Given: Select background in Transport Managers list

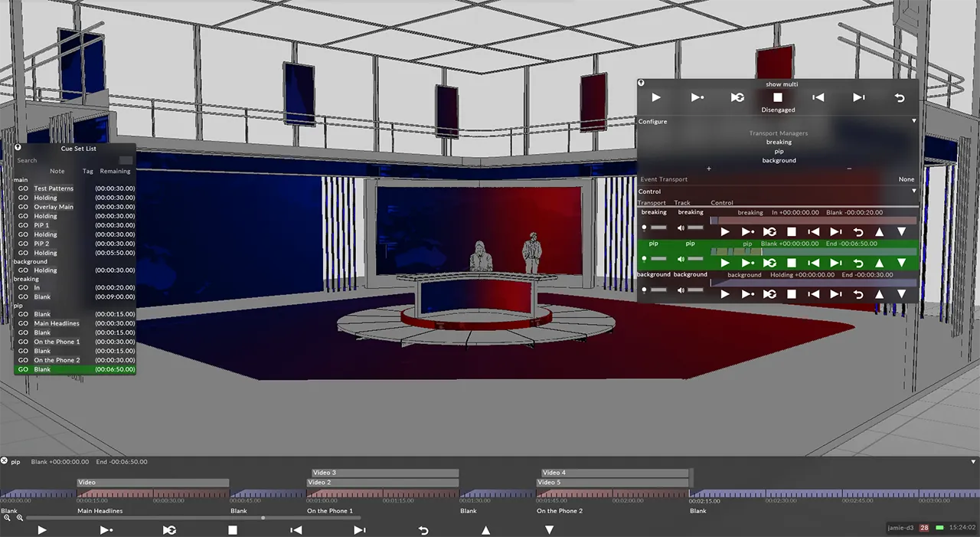Looking at the screenshot, I should (779, 161).
